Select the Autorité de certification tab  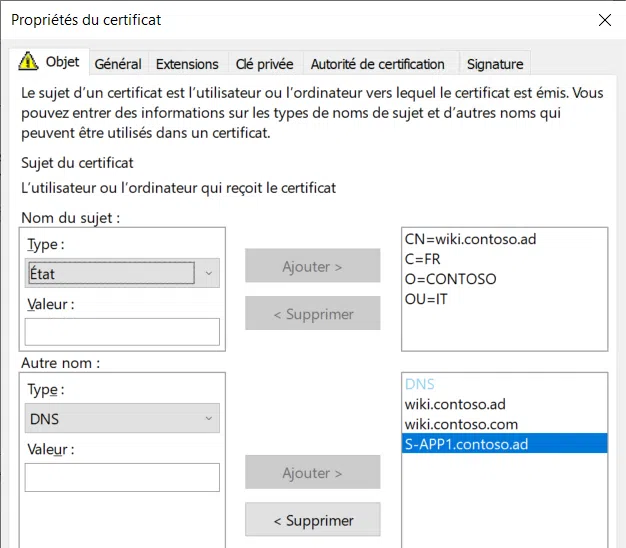pyautogui.click(x=377, y=64)
